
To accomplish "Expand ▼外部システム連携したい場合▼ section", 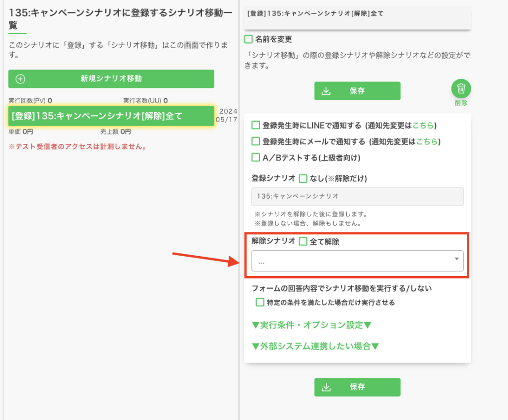I will click(x=316, y=347).
